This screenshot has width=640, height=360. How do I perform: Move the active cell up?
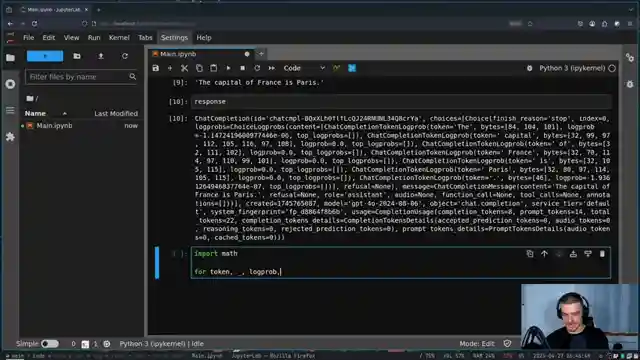click(x=544, y=254)
